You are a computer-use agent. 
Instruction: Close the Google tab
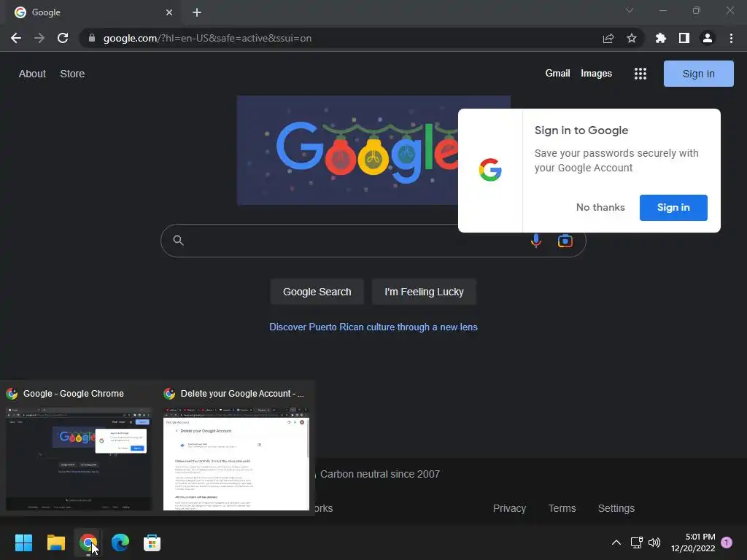pos(169,12)
